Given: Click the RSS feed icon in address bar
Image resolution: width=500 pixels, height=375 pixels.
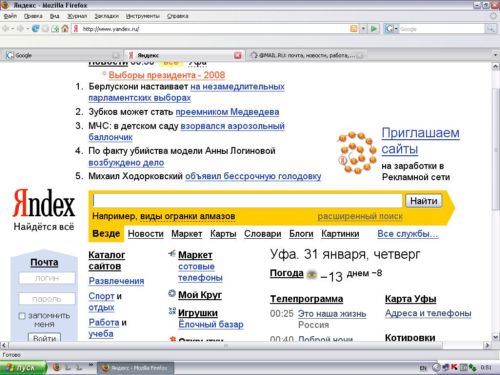Looking at the screenshot, I should [x=354, y=29].
